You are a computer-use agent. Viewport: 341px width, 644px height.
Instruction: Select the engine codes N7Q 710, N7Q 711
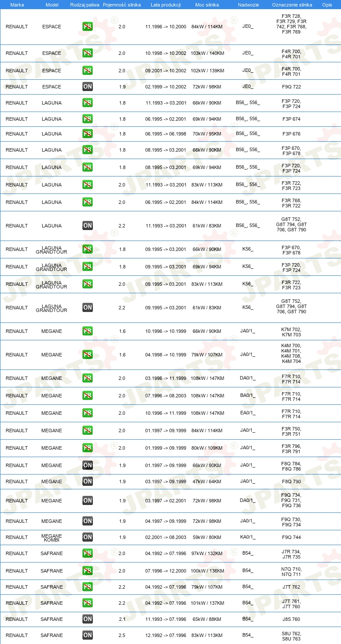point(291,571)
